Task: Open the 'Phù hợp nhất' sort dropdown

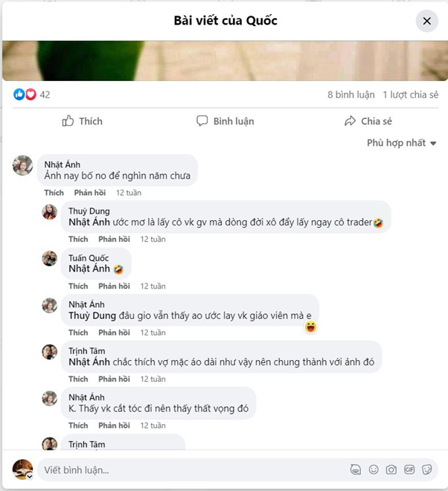Action: pyautogui.click(x=401, y=143)
